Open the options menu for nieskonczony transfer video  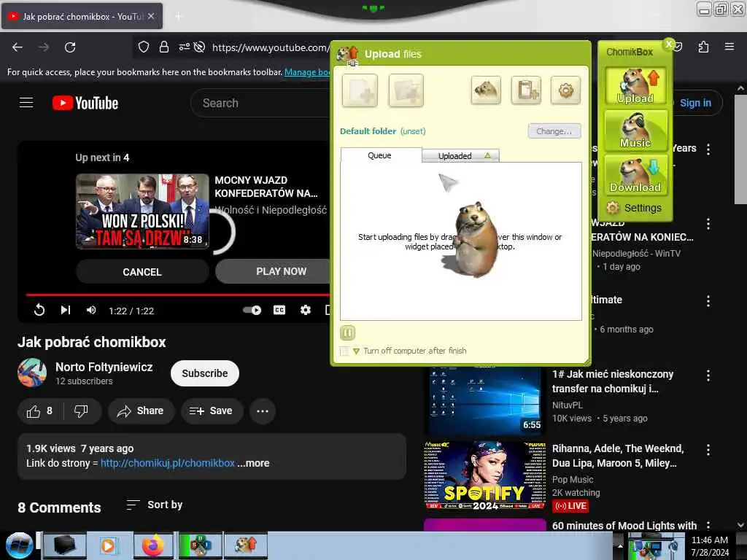(708, 376)
